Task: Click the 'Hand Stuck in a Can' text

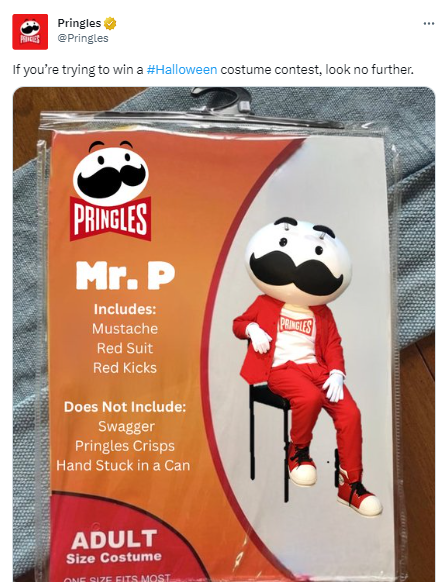Action: point(123,465)
